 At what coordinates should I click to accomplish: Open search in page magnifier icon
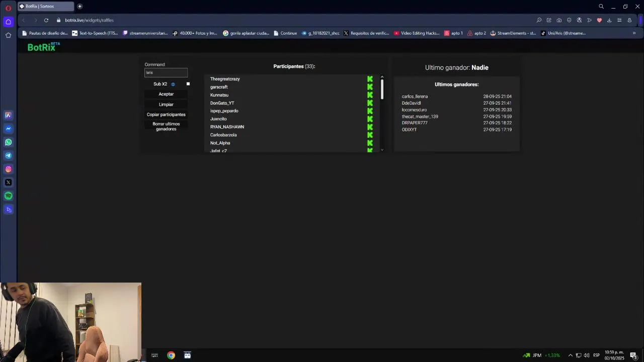(539, 20)
